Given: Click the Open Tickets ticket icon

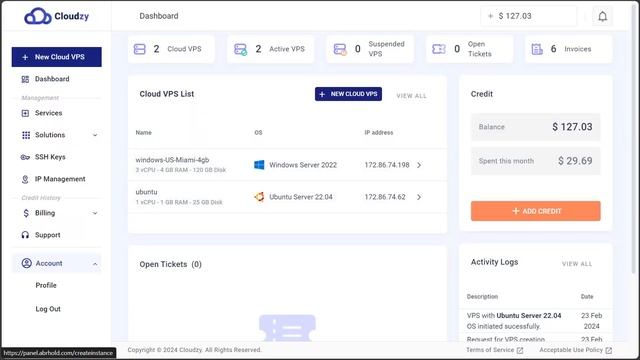Looking at the screenshot, I should coord(439,49).
